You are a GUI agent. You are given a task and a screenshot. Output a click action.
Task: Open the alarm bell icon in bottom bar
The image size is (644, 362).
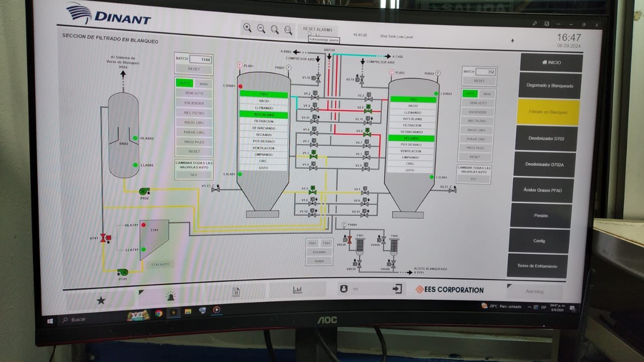click(171, 297)
